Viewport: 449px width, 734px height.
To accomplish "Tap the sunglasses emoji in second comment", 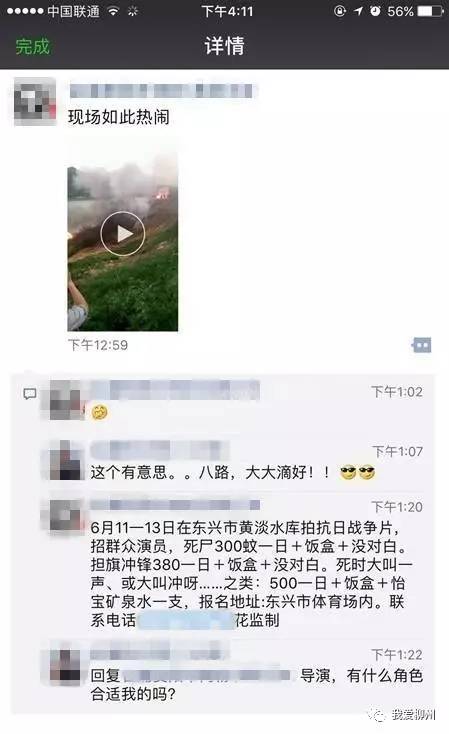I will tap(358, 473).
